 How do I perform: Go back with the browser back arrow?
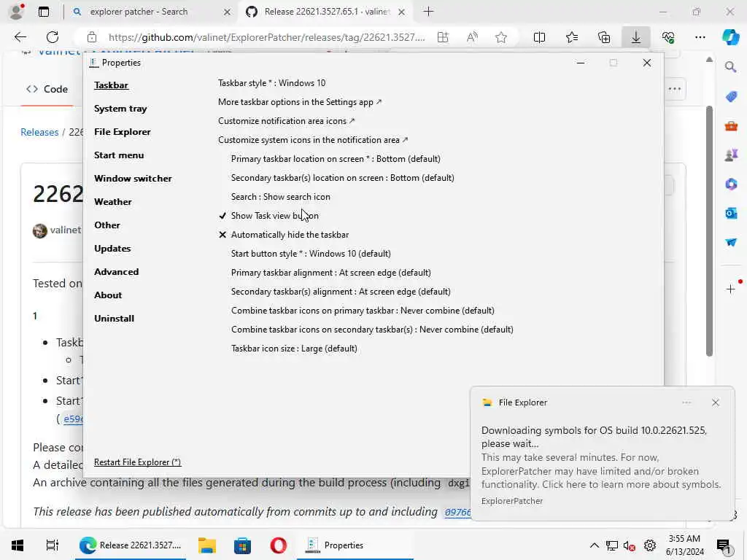point(20,37)
